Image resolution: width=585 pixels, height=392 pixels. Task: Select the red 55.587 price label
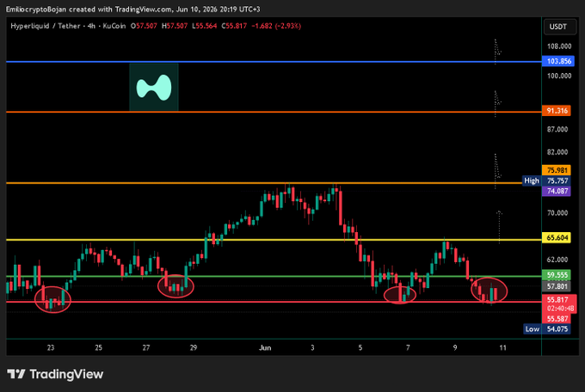coord(557,319)
